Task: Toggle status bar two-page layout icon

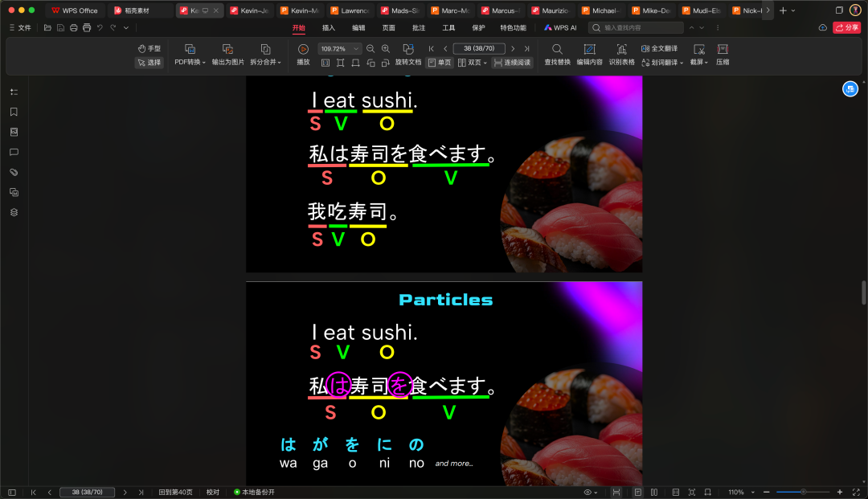Action: click(x=653, y=493)
